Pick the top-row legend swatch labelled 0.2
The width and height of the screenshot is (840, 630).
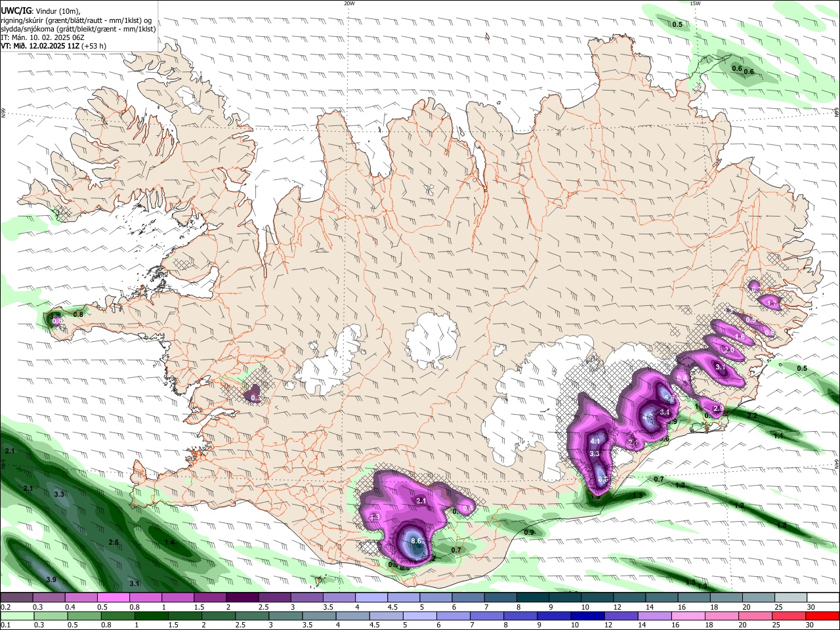(x=16, y=598)
